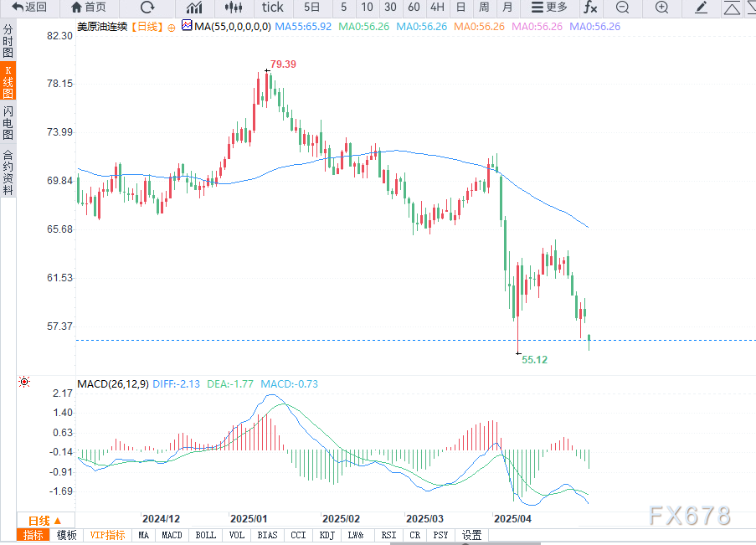This screenshot has height=545, width=756.
Task: Switch to tick period
Action: pos(272,8)
